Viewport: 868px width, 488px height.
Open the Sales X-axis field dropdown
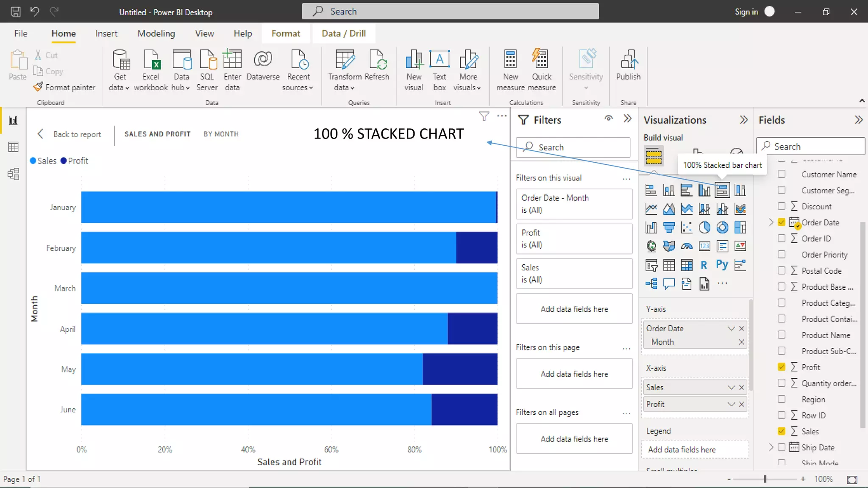pyautogui.click(x=731, y=387)
